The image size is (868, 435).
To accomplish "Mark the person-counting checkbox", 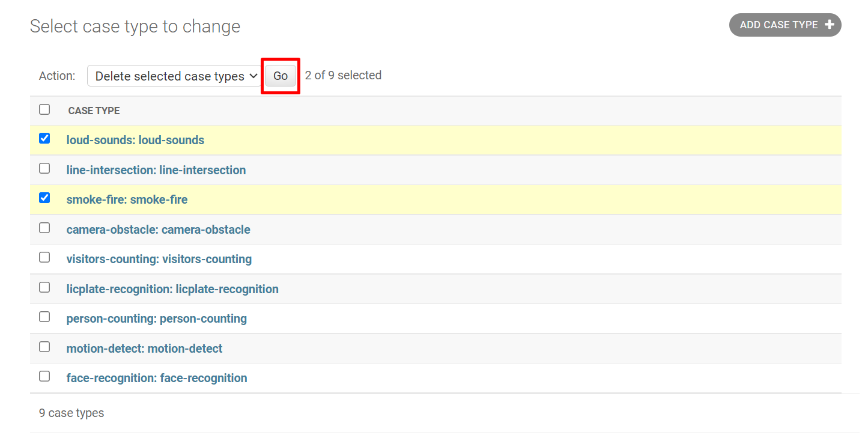I will pos(44,317).
